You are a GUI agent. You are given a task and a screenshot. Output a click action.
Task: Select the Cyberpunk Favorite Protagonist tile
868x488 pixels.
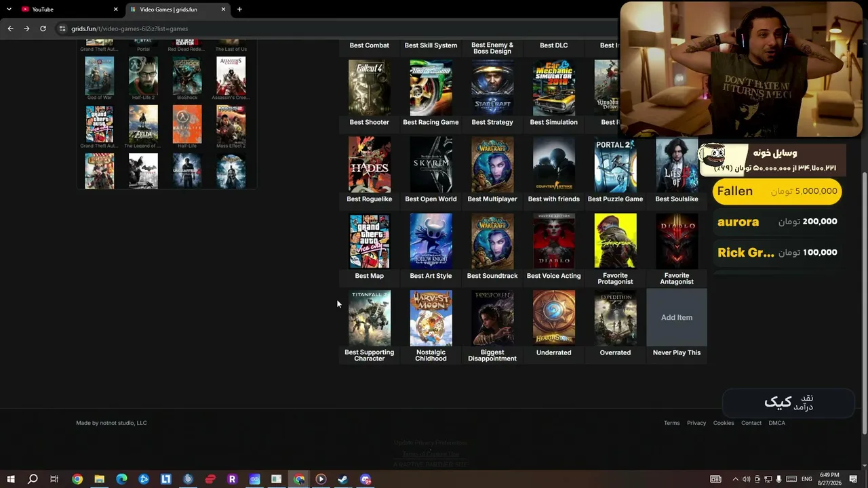tap(615, 241)
